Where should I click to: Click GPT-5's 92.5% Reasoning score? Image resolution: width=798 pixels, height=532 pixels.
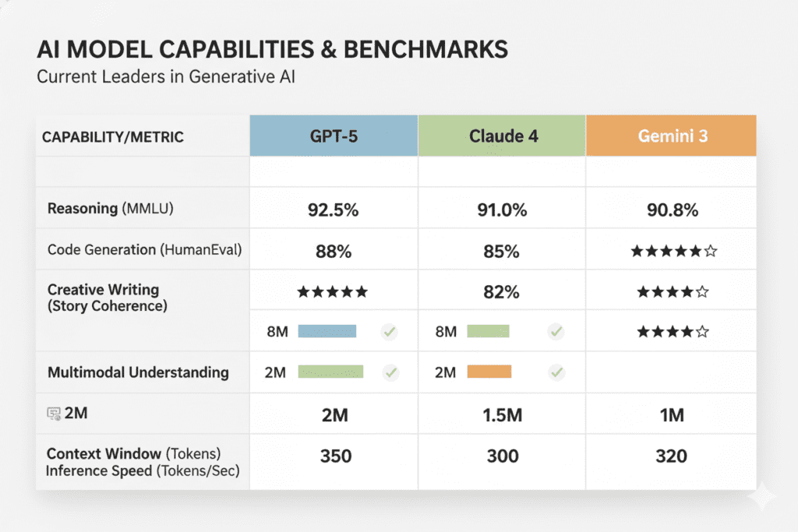334,210
